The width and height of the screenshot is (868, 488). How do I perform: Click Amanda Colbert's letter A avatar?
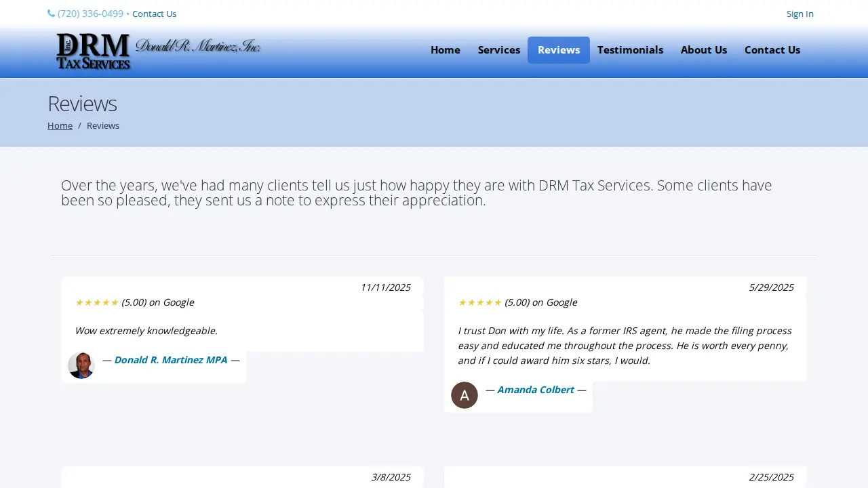pos(465,395)
